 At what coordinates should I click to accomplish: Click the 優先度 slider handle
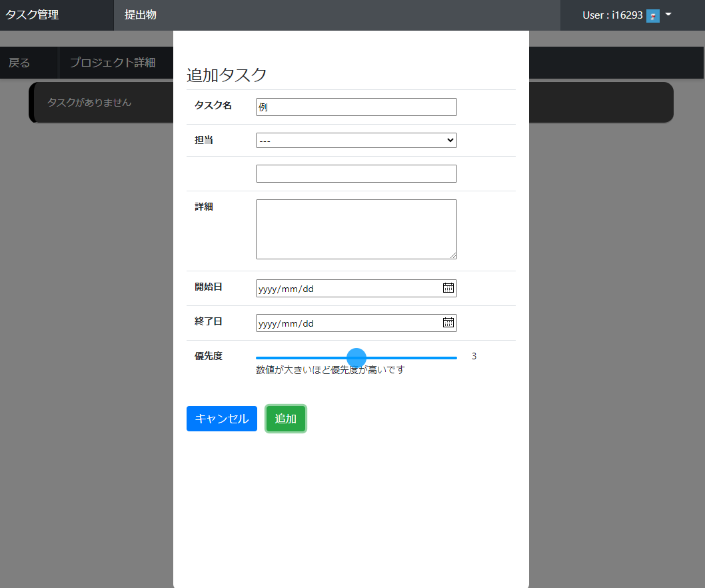pyautogui.click(x=356, y=357)
